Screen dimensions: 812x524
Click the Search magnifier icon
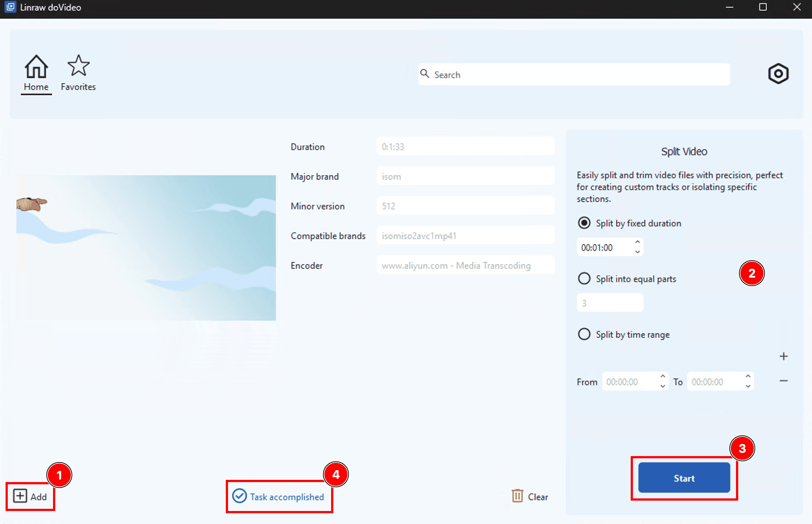(x=425, y=74)
